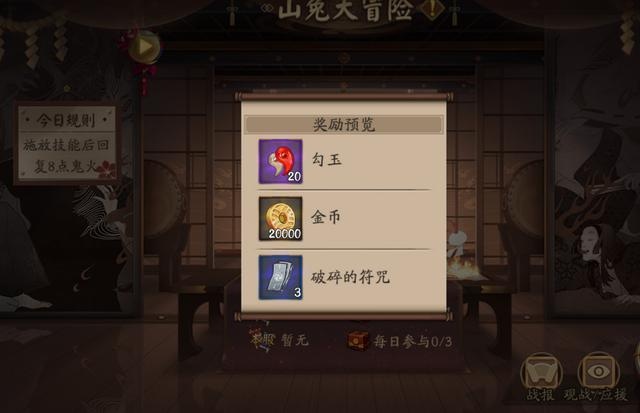
Task: Open the 战报 battle report icon
Action: click(541, 372)
